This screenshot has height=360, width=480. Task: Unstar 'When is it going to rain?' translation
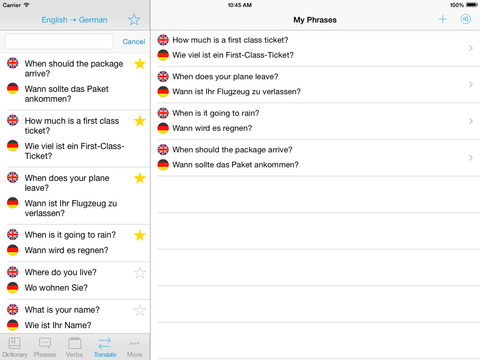click(140, 235)
